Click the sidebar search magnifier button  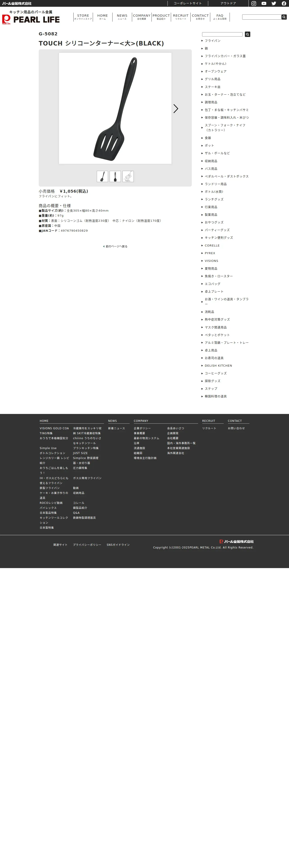pos(248,34)
